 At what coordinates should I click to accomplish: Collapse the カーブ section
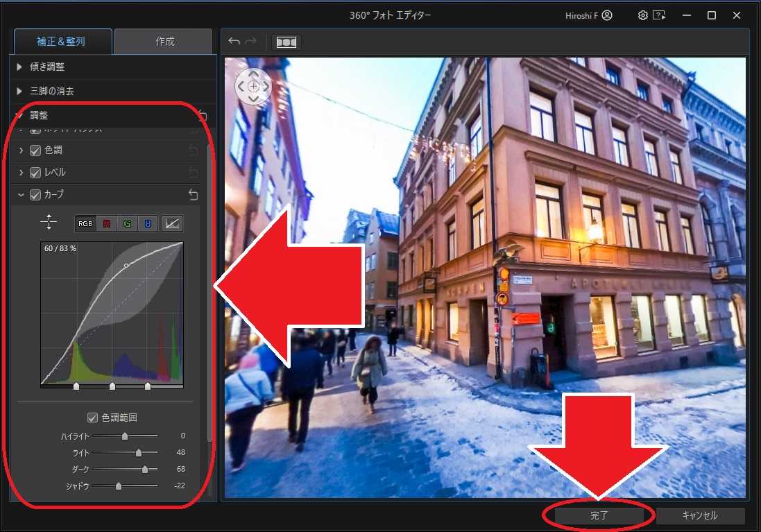20,195
